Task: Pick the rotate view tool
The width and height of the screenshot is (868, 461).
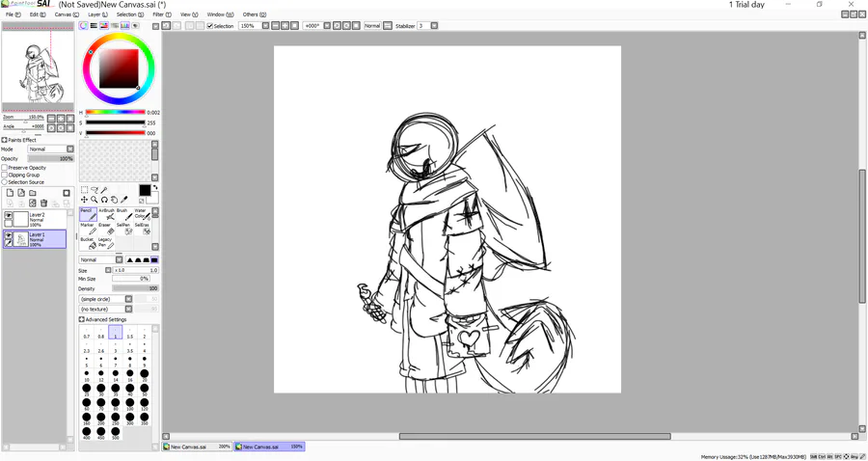Action: point(104,200)
